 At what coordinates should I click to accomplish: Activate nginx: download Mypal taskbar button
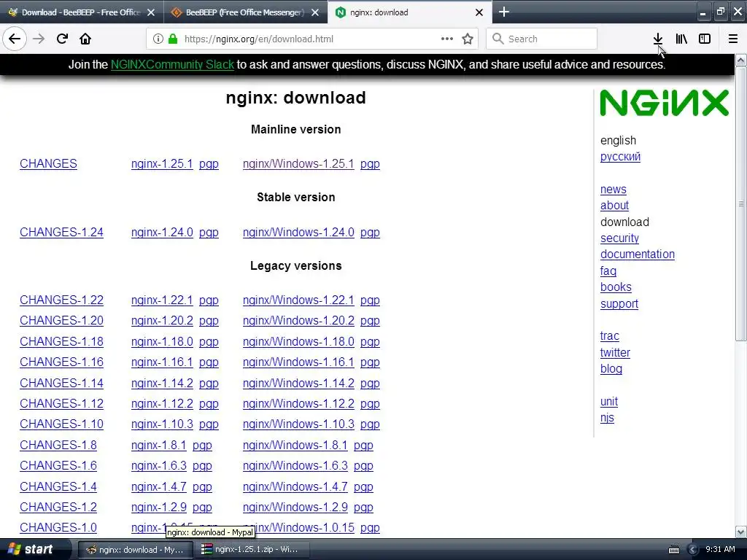click(135, 550)
